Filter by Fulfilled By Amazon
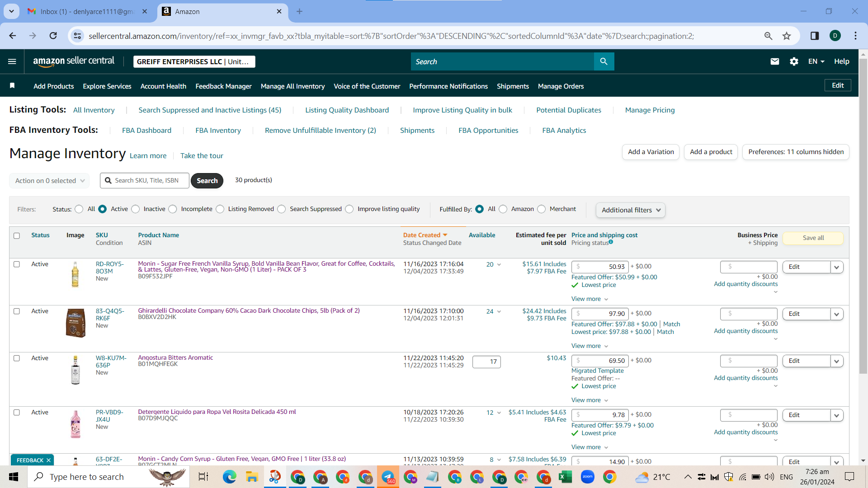Image resolution: width=868 pixels, height=488 pixels. pyautogui.click(x=503, y=209)
